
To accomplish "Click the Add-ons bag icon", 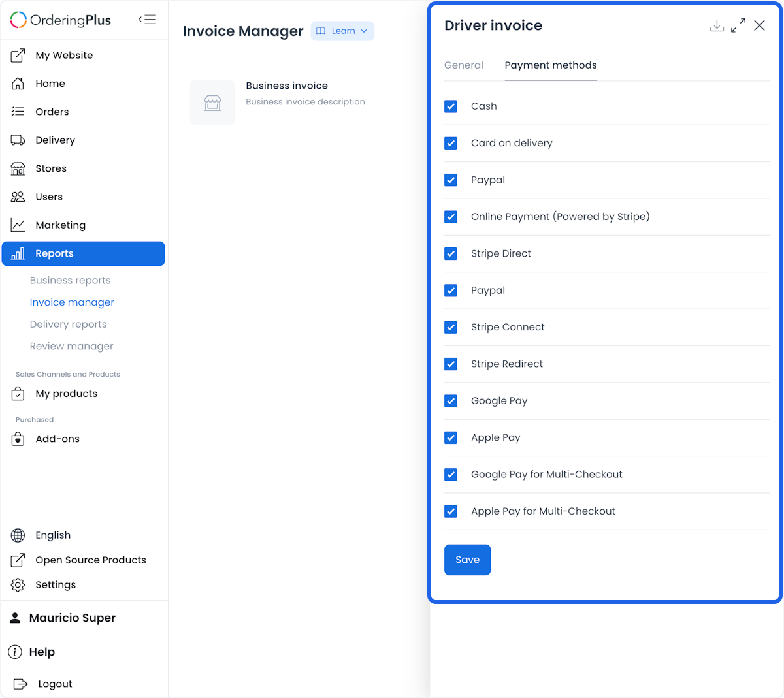I will tap(18, 439).
